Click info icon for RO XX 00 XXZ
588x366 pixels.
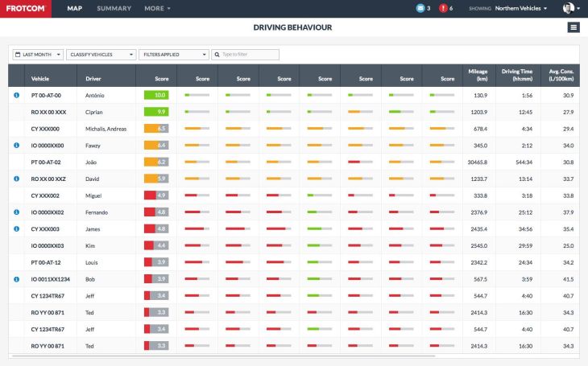[17, 179]
